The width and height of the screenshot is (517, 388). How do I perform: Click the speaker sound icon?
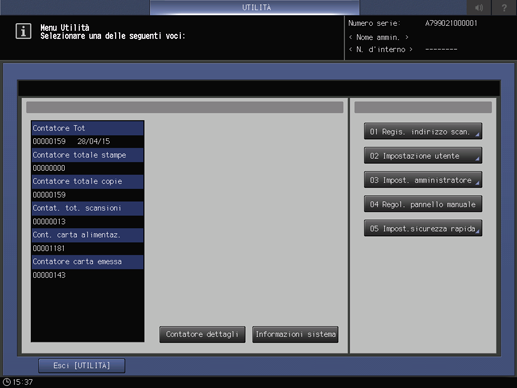coord(479,7)
